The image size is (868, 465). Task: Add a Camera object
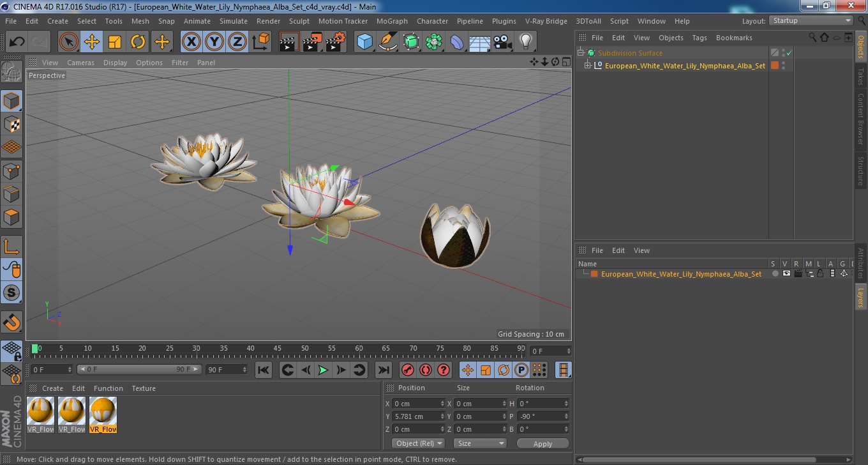coord(502,42)
